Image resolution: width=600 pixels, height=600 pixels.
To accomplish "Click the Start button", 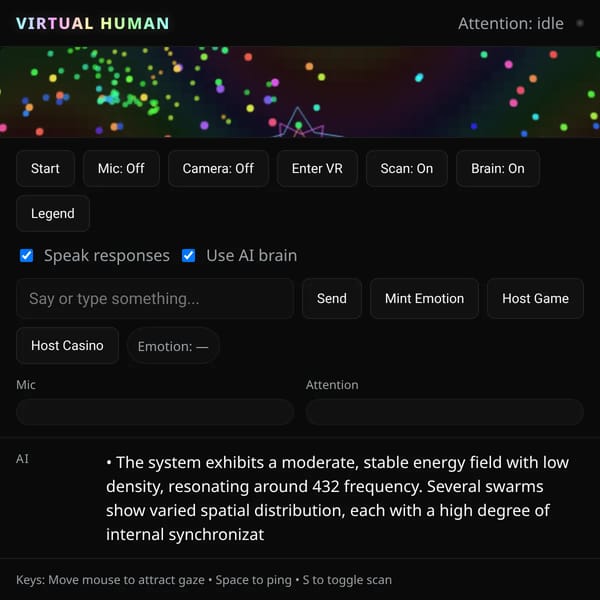I will (45, 168).
